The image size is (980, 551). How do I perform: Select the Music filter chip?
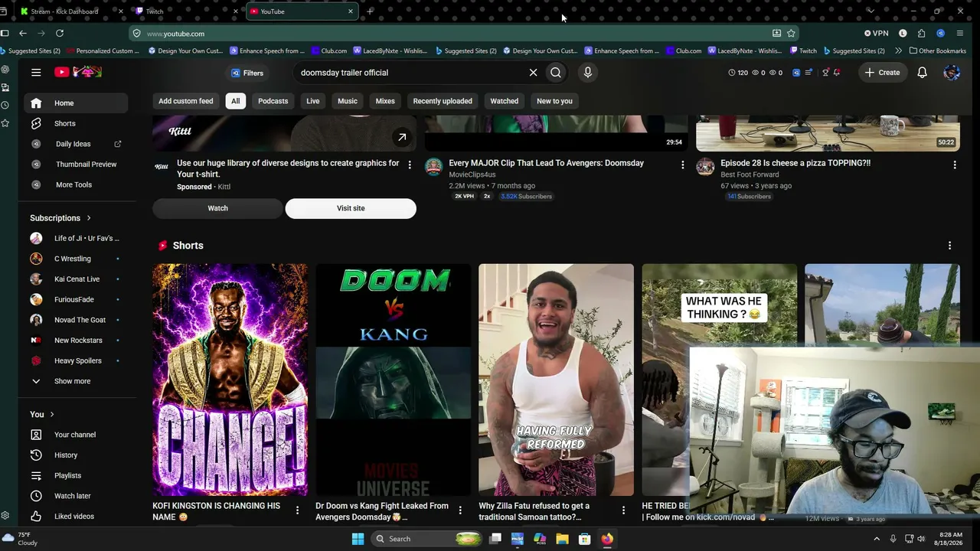[x=348, y=101]
